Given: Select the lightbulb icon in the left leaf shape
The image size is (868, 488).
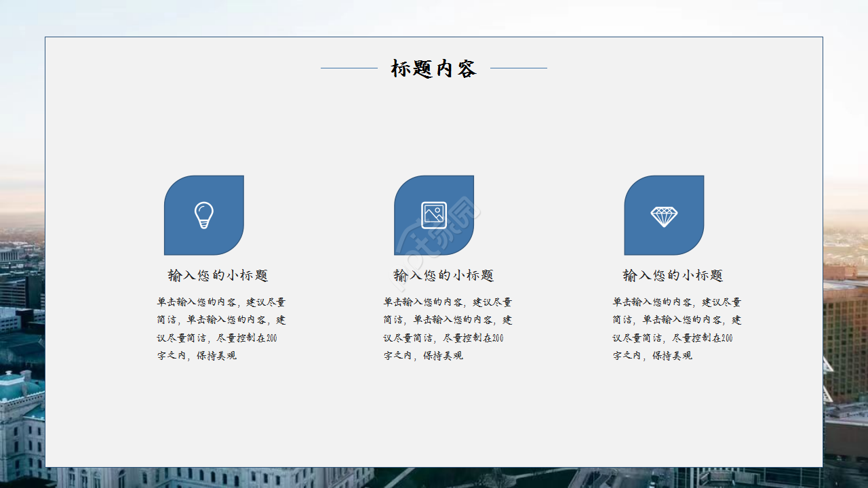Looking at the screenshot, I should tap(203, 215).
